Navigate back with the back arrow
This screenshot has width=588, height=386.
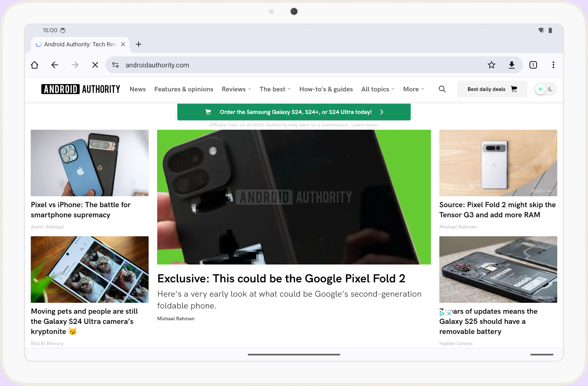coord(55,65)
